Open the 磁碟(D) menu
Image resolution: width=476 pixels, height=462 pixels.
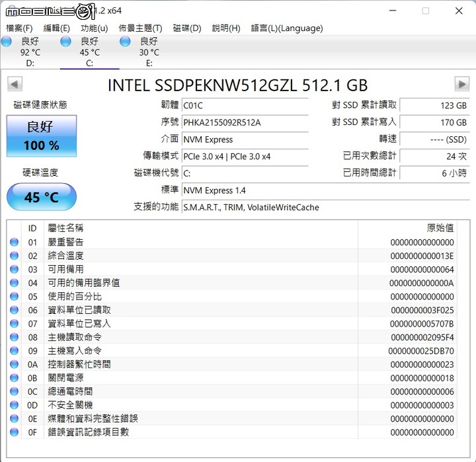(187, 28)
